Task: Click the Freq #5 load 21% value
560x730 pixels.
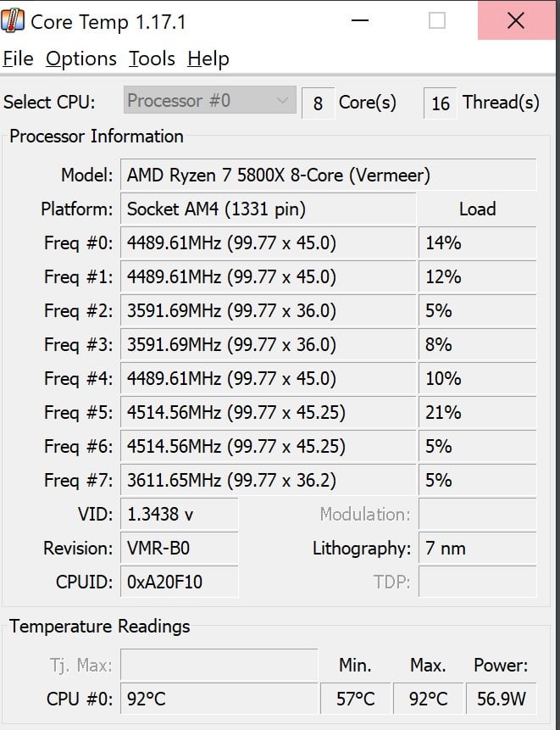Action: coord(477,413)
